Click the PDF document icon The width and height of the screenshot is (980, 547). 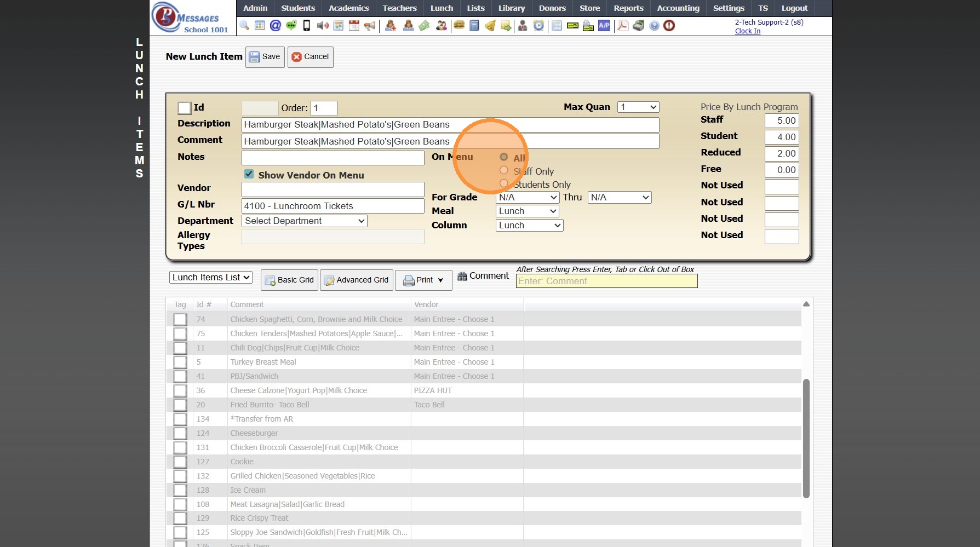(623, 26)
